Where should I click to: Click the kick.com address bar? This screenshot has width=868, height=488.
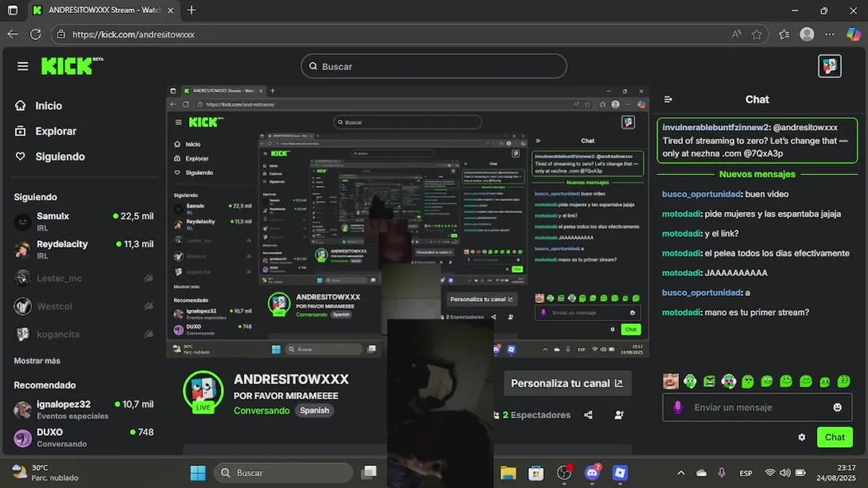tap(408, 34)
